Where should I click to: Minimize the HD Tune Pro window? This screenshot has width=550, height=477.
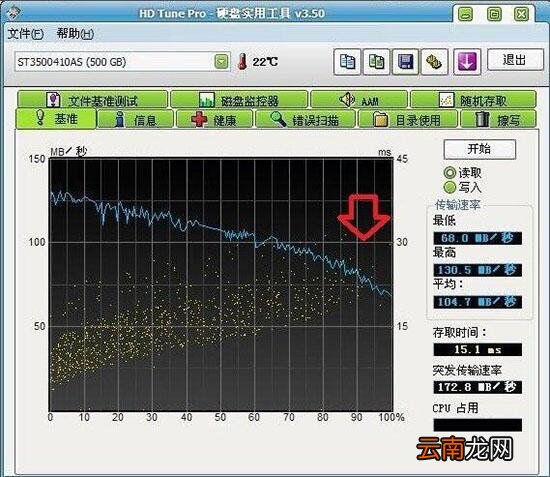click(x=466, y=14)
